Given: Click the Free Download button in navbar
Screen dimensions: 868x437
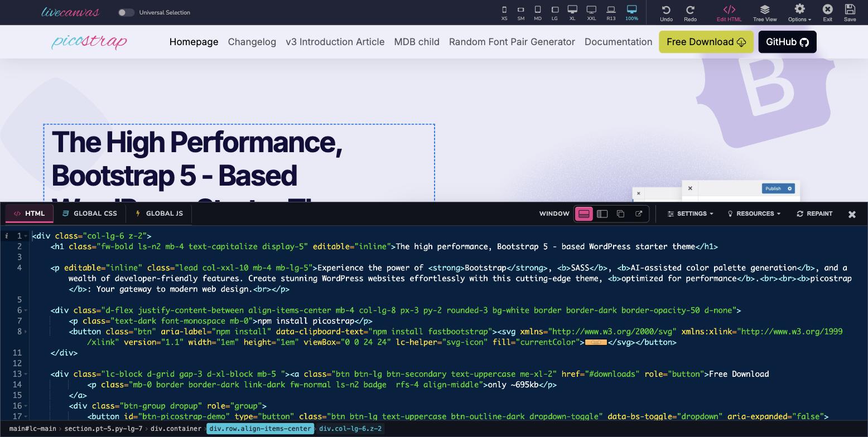Looking at the screenshot, I should [x=706, y=42].
